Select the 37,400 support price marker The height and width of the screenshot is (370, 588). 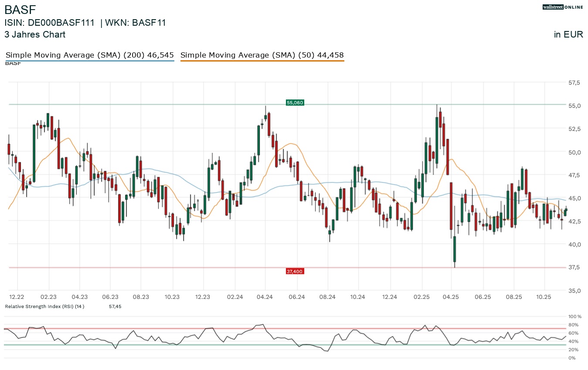coord(295,271)
